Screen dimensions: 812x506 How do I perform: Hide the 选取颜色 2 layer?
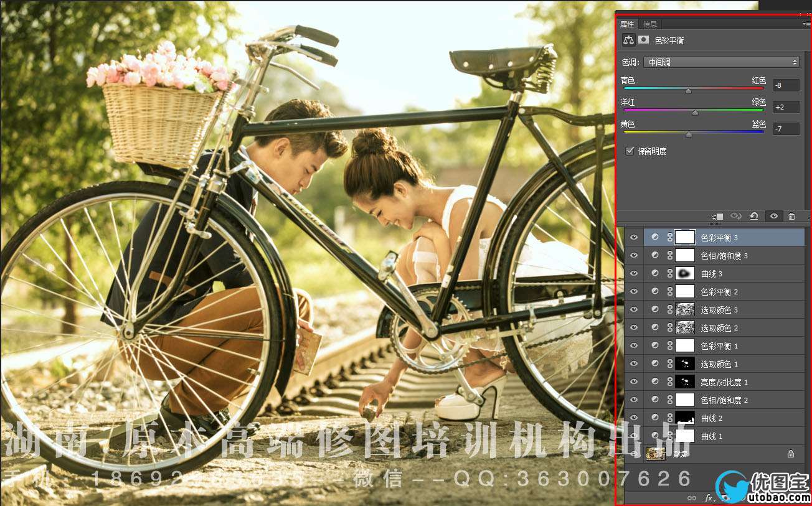click(x=634, y=327)
